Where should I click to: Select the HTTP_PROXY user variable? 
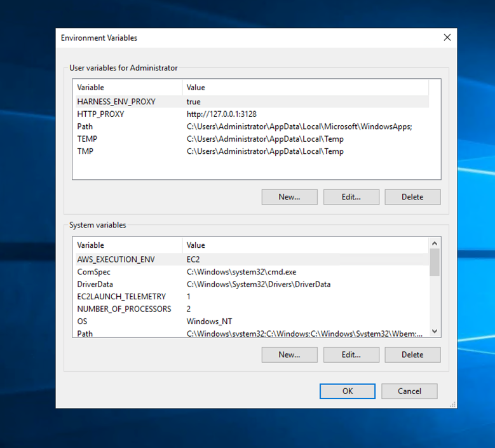click(x=100, y=114)
